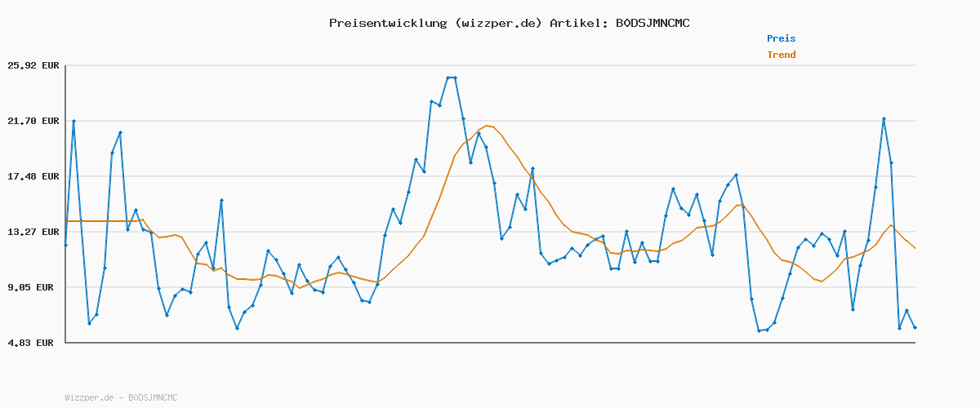Click the 'Trend' legend label
Screen dimensions: 980x408
(781, 55)
